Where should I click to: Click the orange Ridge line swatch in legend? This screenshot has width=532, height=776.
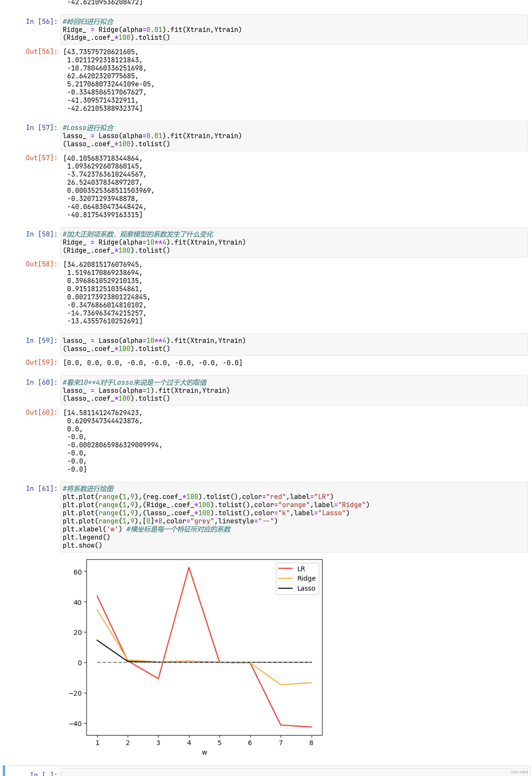(x=285, y=578)
